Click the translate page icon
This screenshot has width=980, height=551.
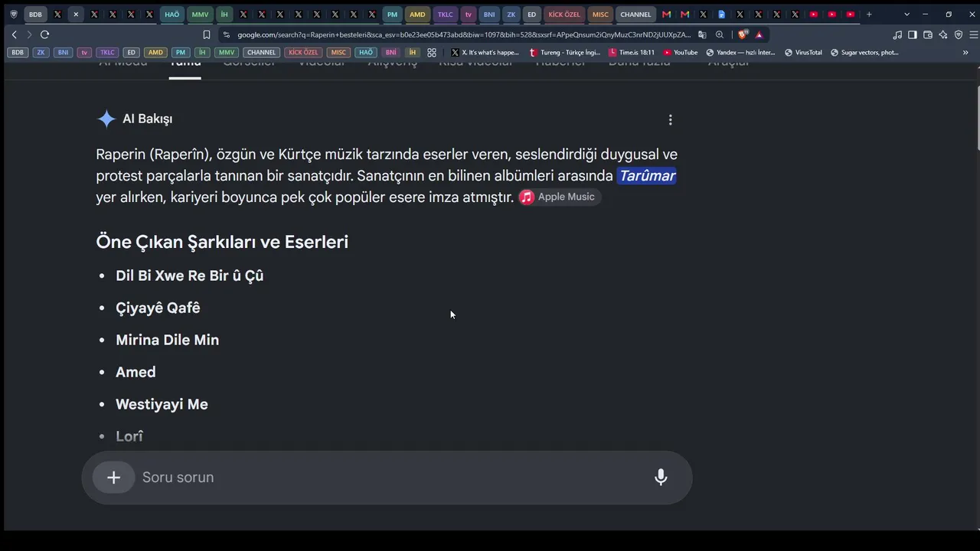702,34
